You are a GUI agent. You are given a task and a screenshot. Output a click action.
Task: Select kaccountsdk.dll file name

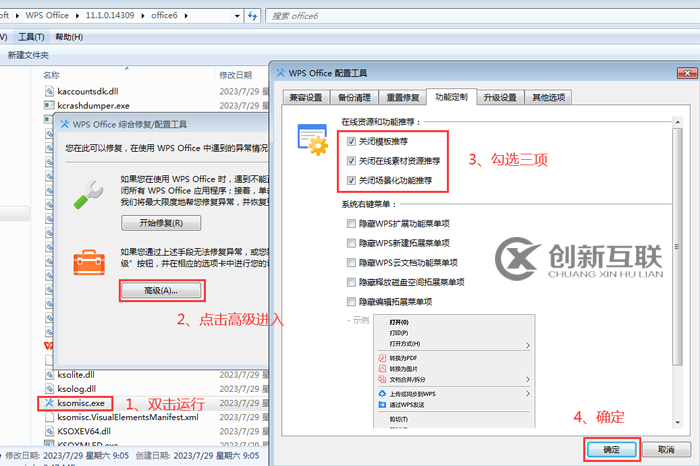[88, 92]
